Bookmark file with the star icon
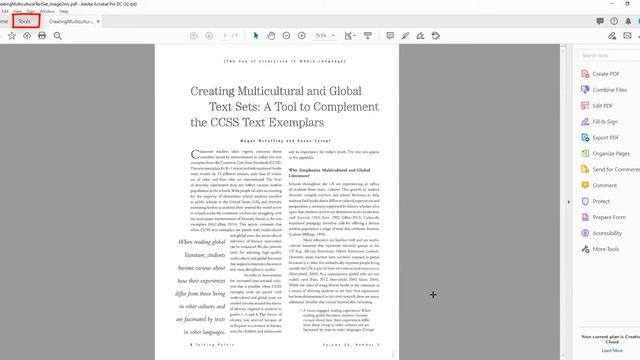640x360 pixels. pos(12,36)
